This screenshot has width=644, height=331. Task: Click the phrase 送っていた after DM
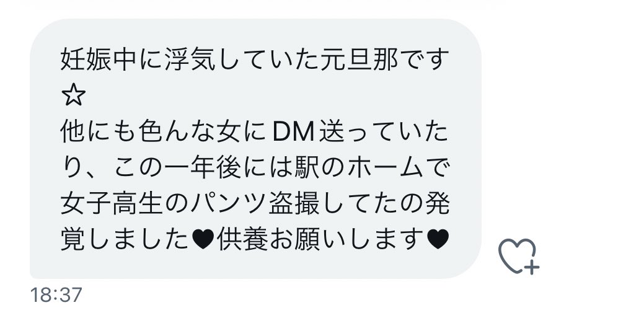[x=384, y=132]
